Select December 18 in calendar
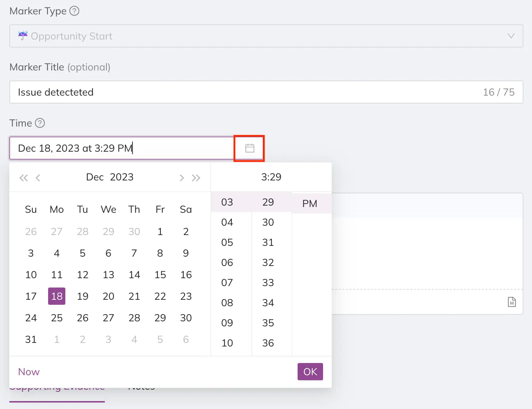532x409 pixels. pyautogui.click(x=57, y=296)
